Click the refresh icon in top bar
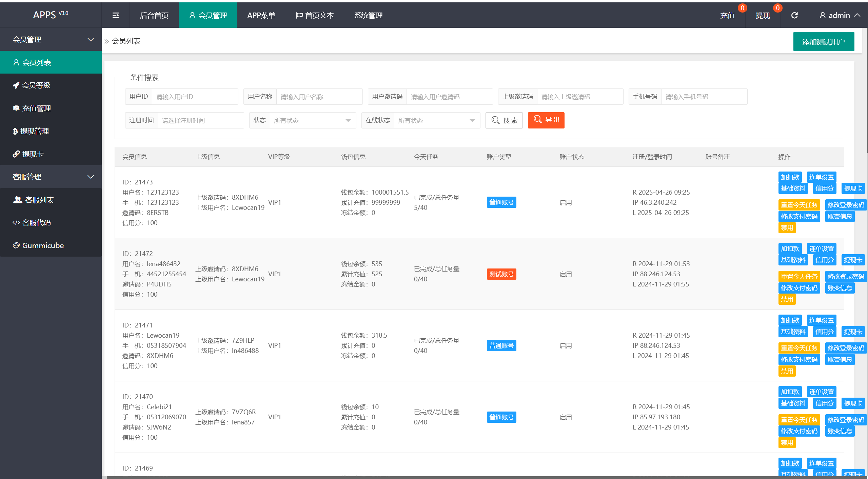 pos(794,15)
